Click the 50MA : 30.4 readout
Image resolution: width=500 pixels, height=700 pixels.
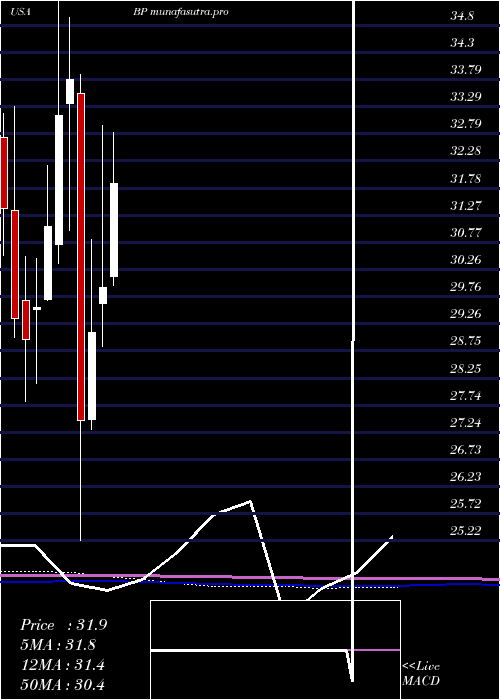tap(62, 684)
